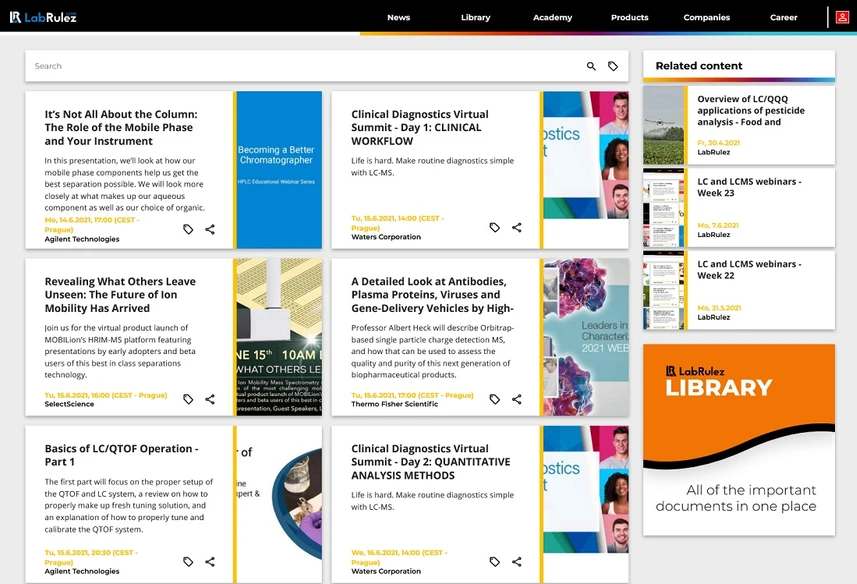Open Companies page
857x584 pixels.
(x=707, y=17)
